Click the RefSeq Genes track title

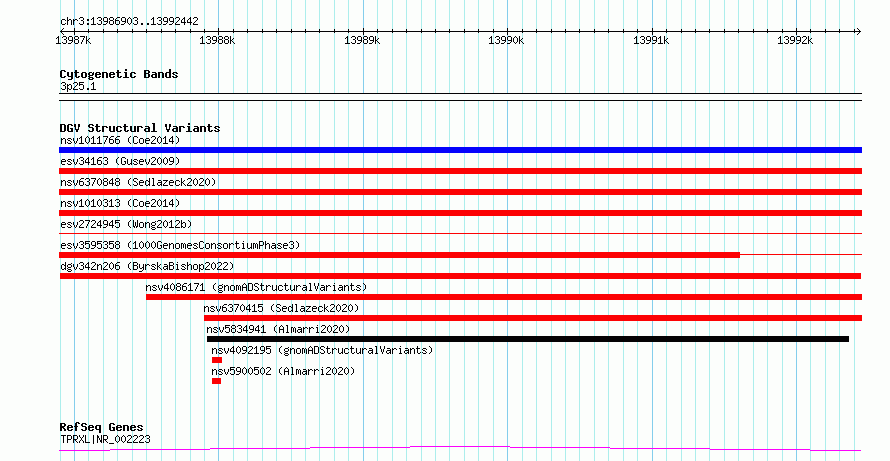pos(102,428)
